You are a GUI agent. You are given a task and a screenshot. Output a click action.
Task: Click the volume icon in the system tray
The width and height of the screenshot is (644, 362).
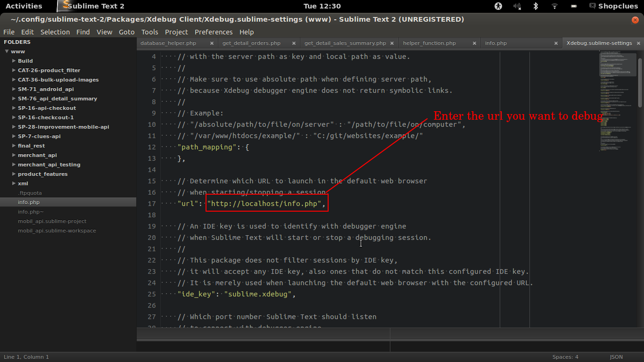point(517,6)
